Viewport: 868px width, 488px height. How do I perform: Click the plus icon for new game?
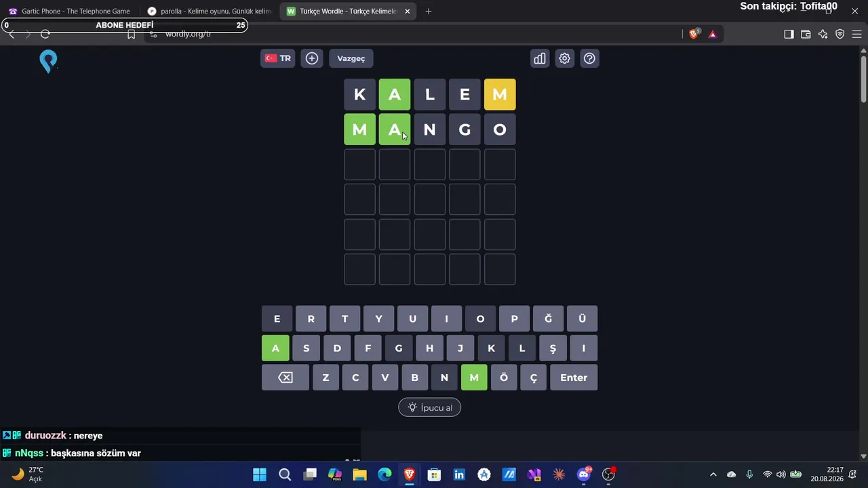pos(312,58)
